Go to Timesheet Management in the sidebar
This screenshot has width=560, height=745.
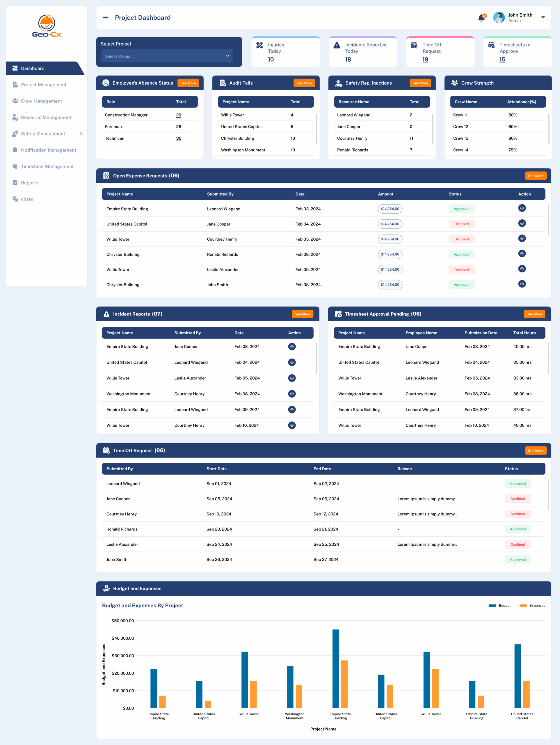(47, 166)
